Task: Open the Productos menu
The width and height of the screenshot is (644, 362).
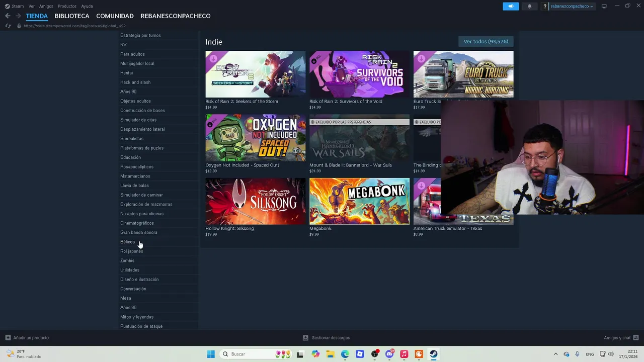Action: point(67,7)
